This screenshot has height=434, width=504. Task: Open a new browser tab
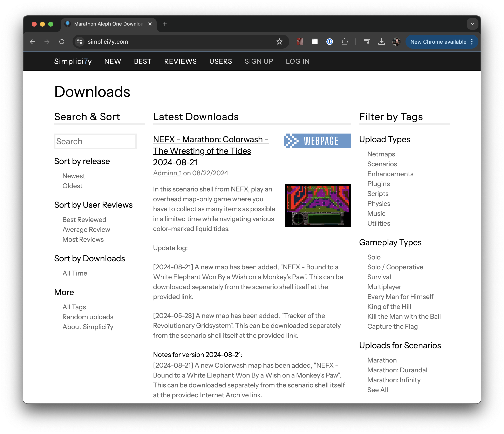[165, 24]
